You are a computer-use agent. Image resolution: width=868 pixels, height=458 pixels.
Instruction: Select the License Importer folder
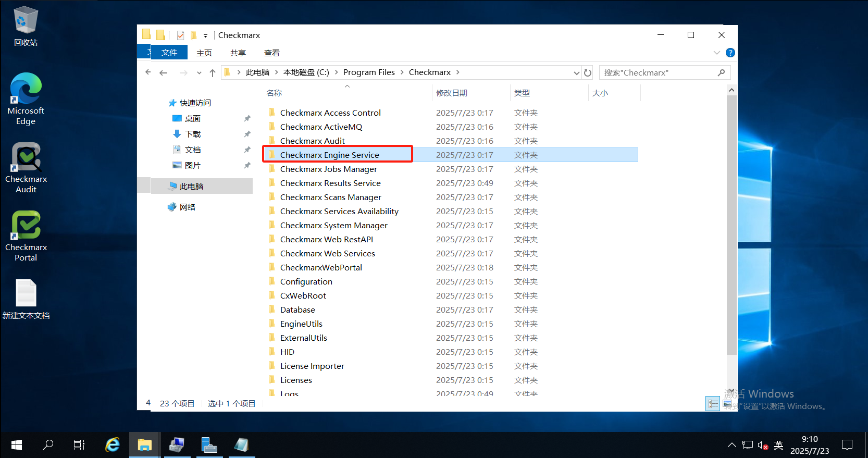pos(312,366)
